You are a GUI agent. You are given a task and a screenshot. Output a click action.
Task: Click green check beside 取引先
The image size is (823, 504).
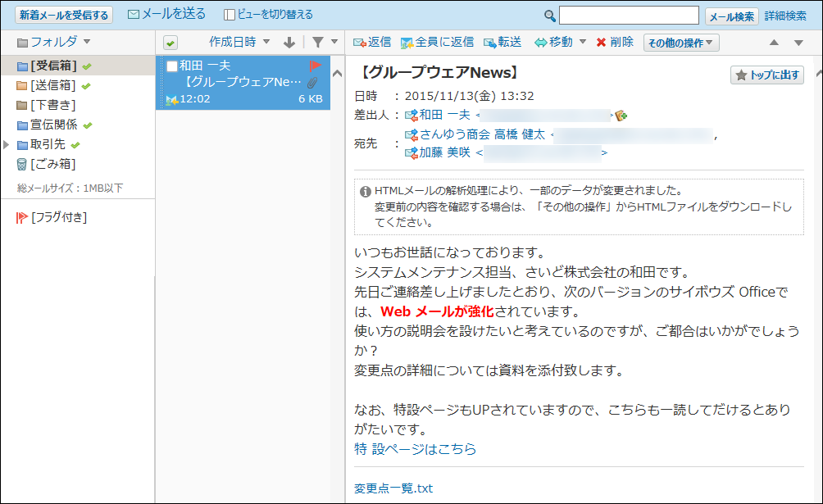point(75,145)
